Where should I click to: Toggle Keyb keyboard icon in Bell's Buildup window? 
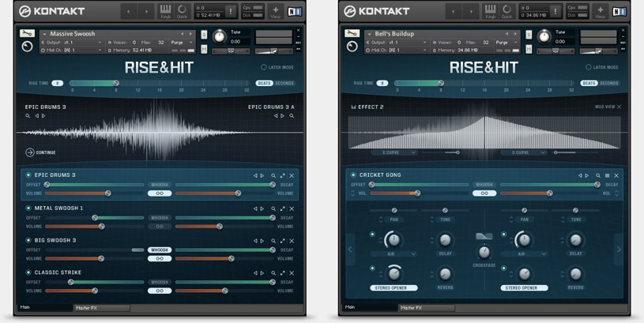tap(491, 11)
